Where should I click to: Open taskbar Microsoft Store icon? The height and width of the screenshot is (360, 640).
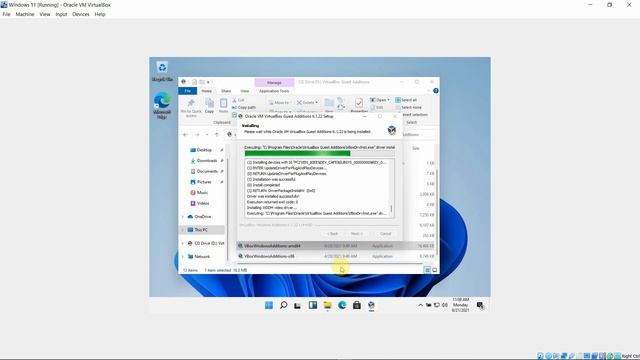click(x=357, y=305)
